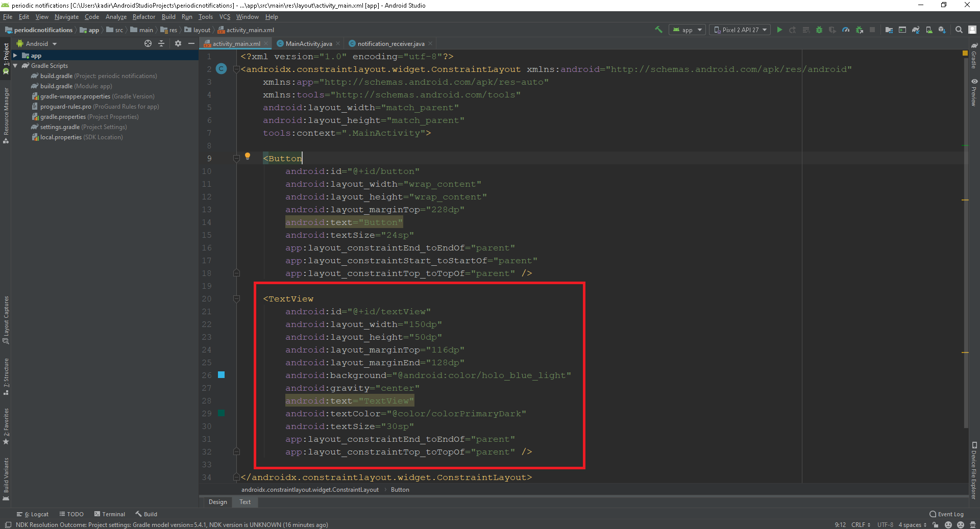
Task: Open the CRLF line separator selector
Action: 861,524
